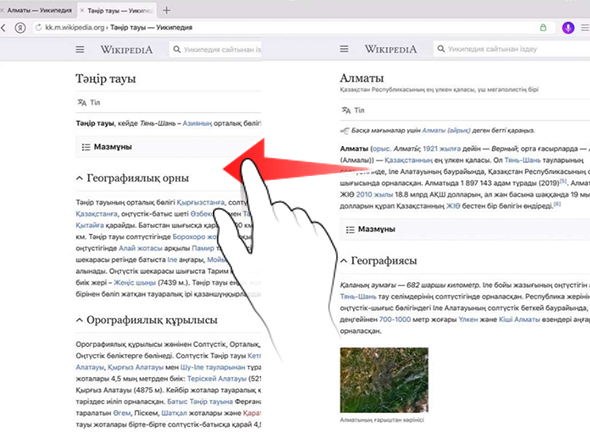Follow the Кіші Алматы link
The width and height of the screenshot is (590, 432).
pos(519,319)
